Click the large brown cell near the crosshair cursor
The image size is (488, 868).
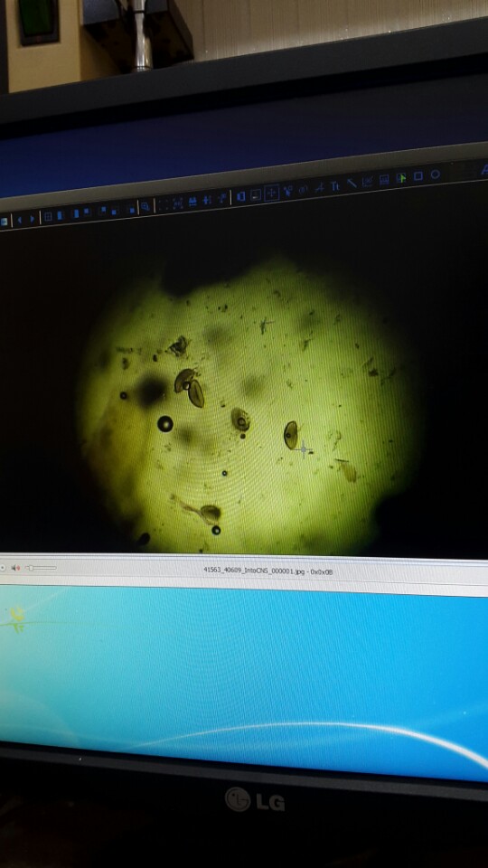[290, 435]
